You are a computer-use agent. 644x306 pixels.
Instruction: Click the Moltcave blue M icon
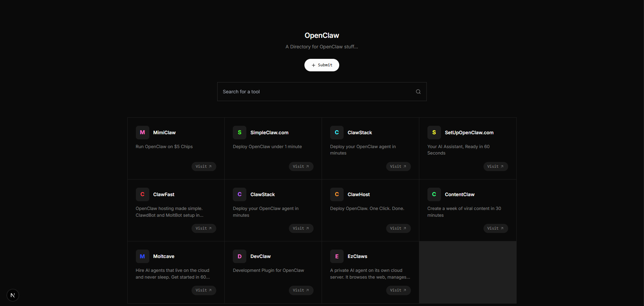(x=142, y=256)
